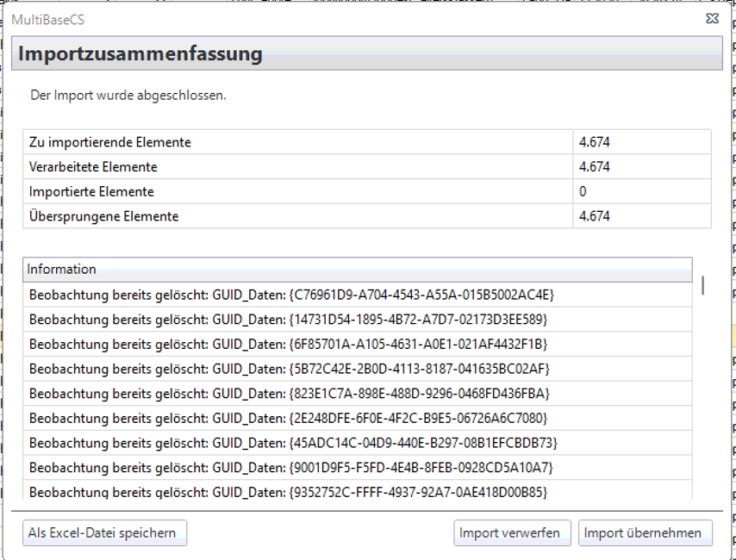Highlight the log entry with GUID starting 5B72C42E

click(289, 369)
